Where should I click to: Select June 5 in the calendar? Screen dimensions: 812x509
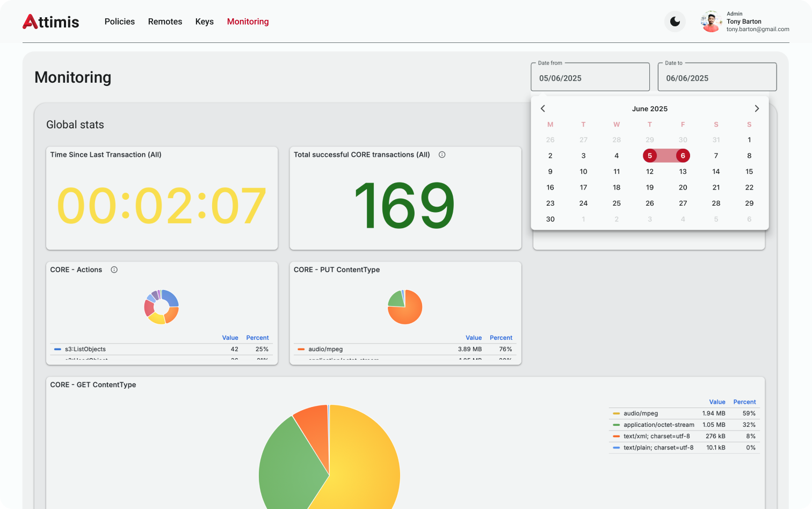[x=650, y=156]
